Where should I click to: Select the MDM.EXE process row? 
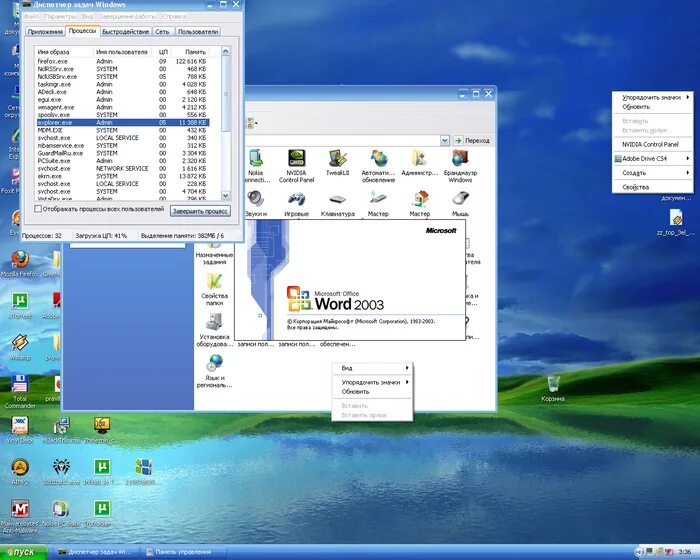point(122,130)
